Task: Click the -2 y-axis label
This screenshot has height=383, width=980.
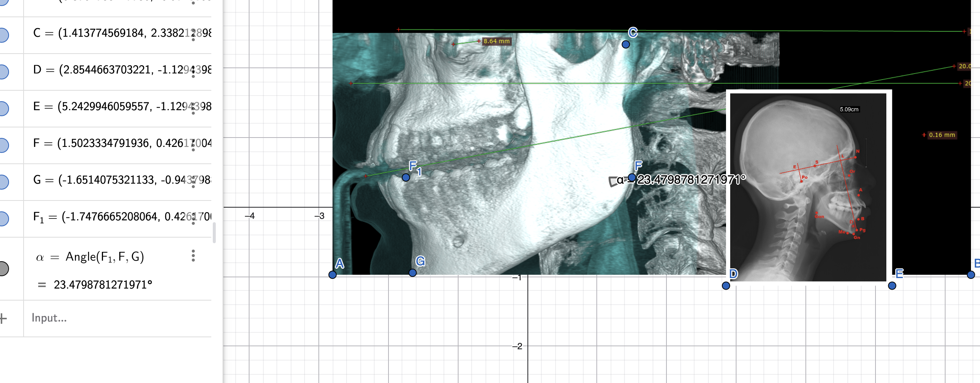Action: (x=517, y=346)
